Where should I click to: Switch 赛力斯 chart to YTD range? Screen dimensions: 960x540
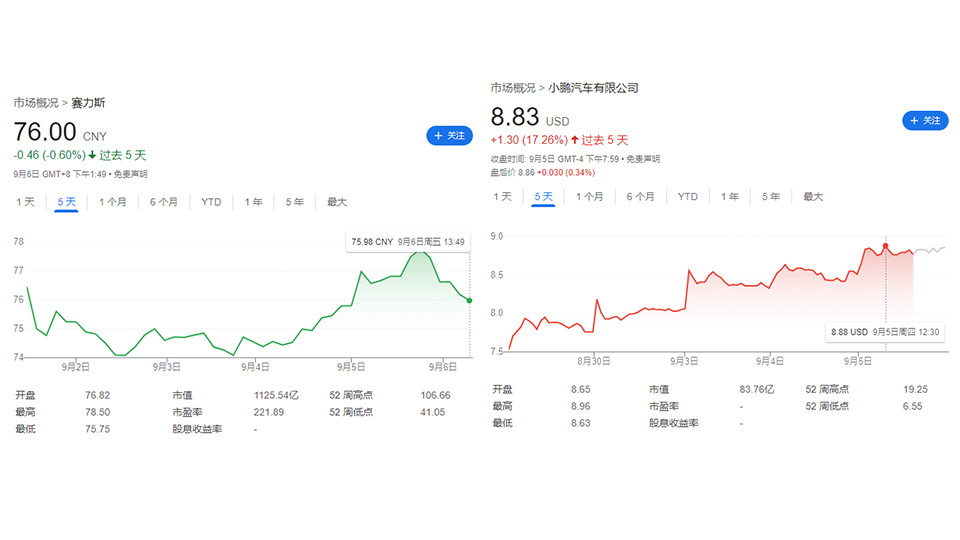(211, 201)
